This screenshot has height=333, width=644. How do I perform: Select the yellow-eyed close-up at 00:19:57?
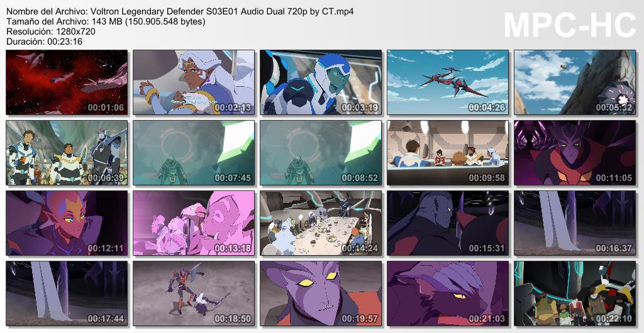coord(321,293)
